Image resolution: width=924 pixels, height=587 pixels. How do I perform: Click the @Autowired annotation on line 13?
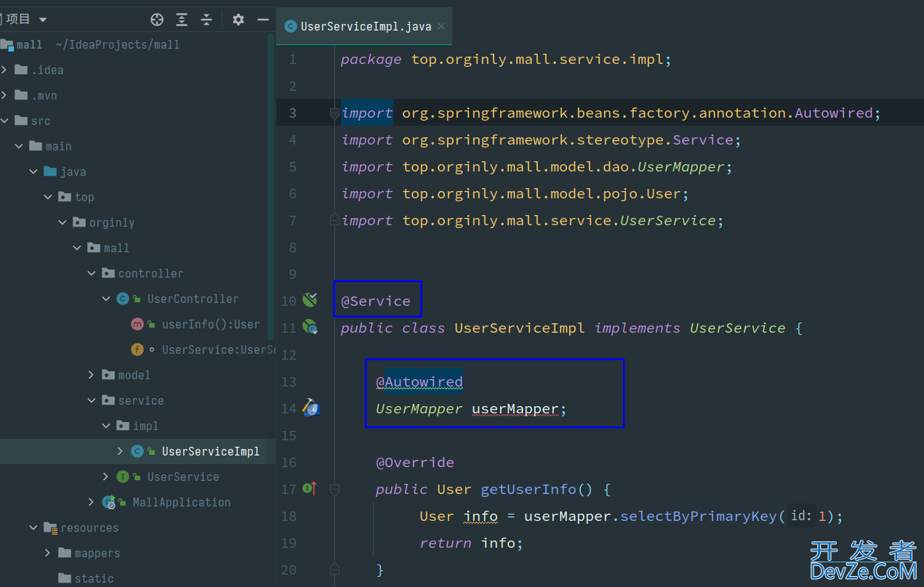[x=419, y=381]
